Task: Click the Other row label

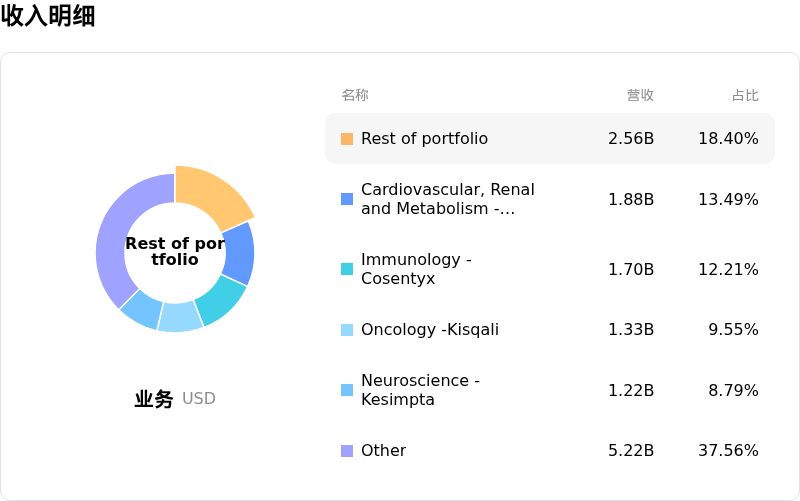Action: coord(383,451)
